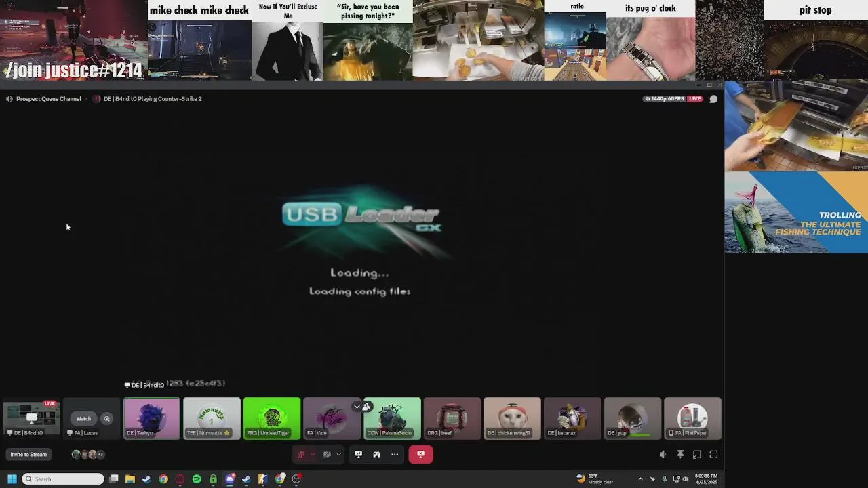Select the "Trolling the ultimate fishing technique" image
Image resolution: width=868 pixels, height=488 pixels.
point(796,213)
